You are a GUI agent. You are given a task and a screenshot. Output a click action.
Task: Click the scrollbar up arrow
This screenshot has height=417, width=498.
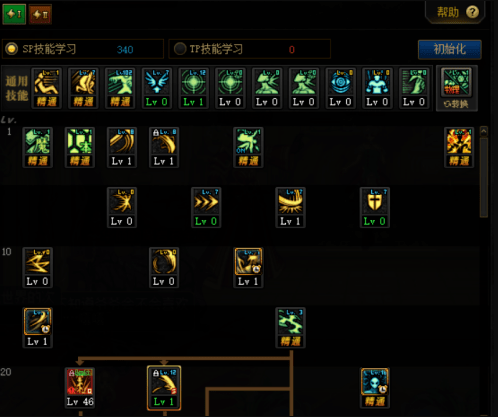click(x=483, y=131)
